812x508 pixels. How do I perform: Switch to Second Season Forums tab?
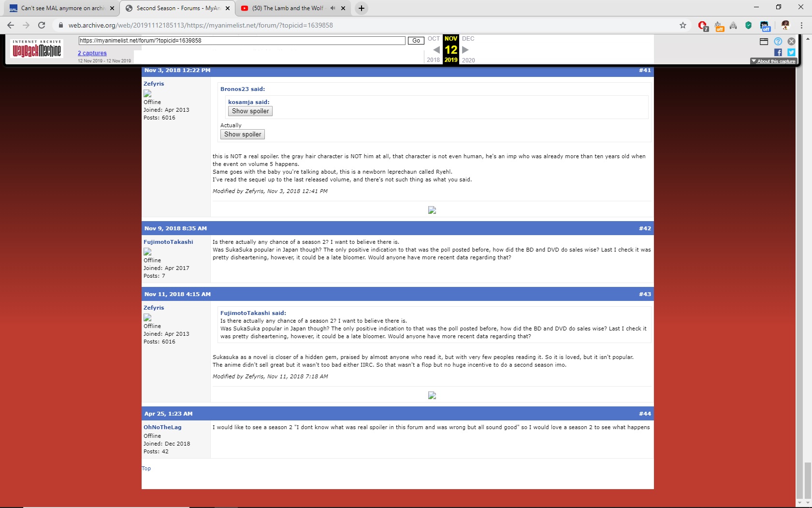[x=177, y=8]
